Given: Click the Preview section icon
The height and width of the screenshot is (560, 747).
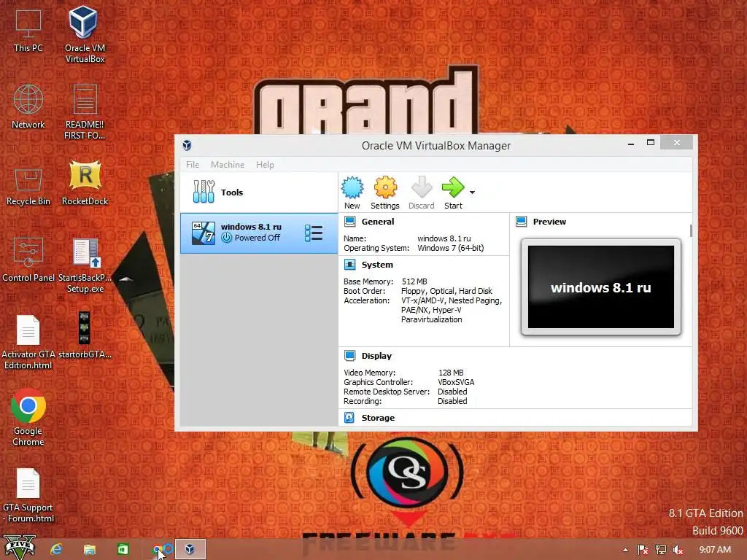Looking at the screenshot, I should pyautogui.click(x=521, y=222).
